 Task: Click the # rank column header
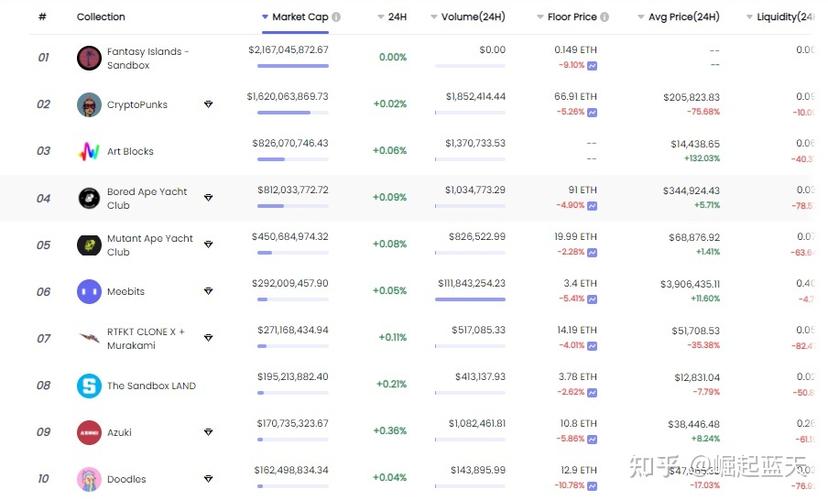(x=42, y=17)
